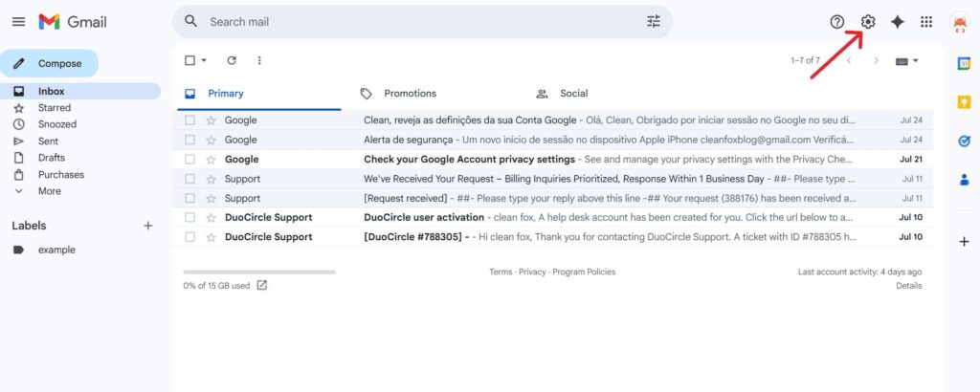Open the Inbox folder
The width and height of the screenshot is (980, 392).
tap(80, 91)
